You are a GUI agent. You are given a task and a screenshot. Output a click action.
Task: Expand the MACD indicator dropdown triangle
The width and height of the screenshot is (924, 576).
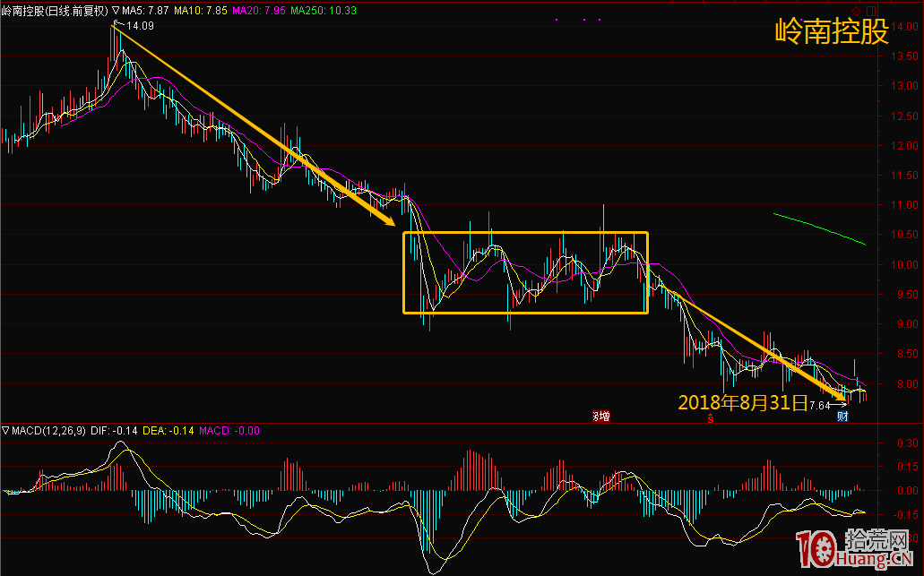pyautogui.click(x=5, y=431)
